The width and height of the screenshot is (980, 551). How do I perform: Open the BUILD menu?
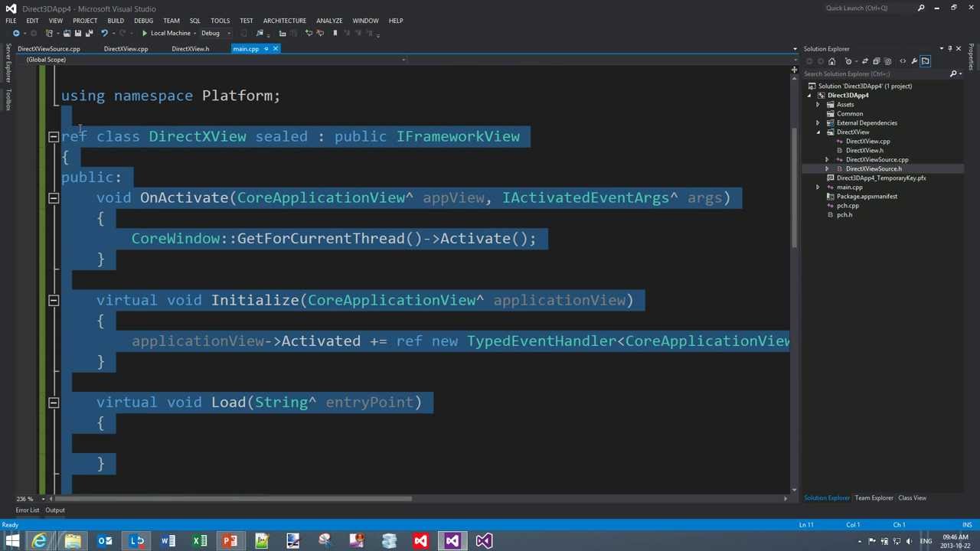(x=116, y=21)
